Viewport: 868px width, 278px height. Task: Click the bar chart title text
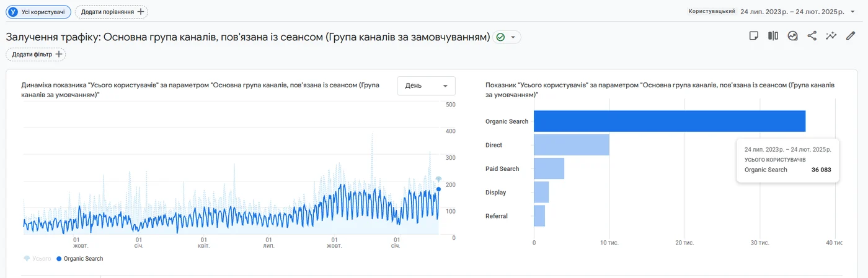(660, 90)
